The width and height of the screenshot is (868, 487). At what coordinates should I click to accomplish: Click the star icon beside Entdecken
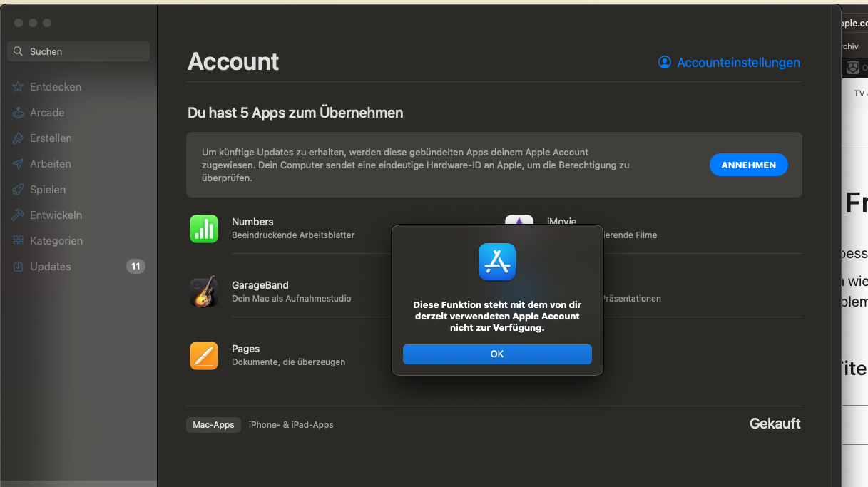click(x=18, y=87)
